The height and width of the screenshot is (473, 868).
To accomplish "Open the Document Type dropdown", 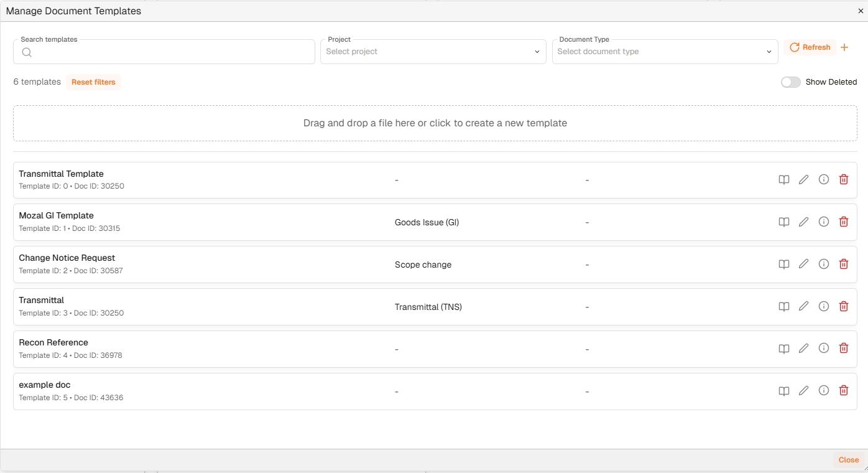I will (x=665, y=52).
